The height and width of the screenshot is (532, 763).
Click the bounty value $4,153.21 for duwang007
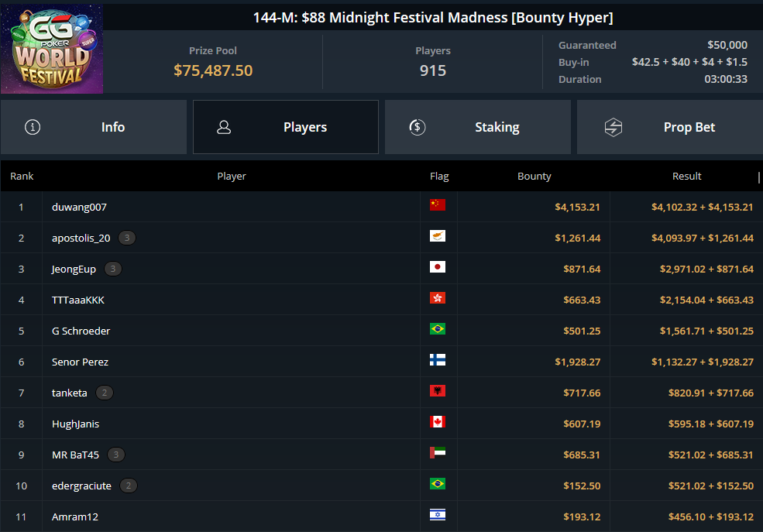point(578,208)
